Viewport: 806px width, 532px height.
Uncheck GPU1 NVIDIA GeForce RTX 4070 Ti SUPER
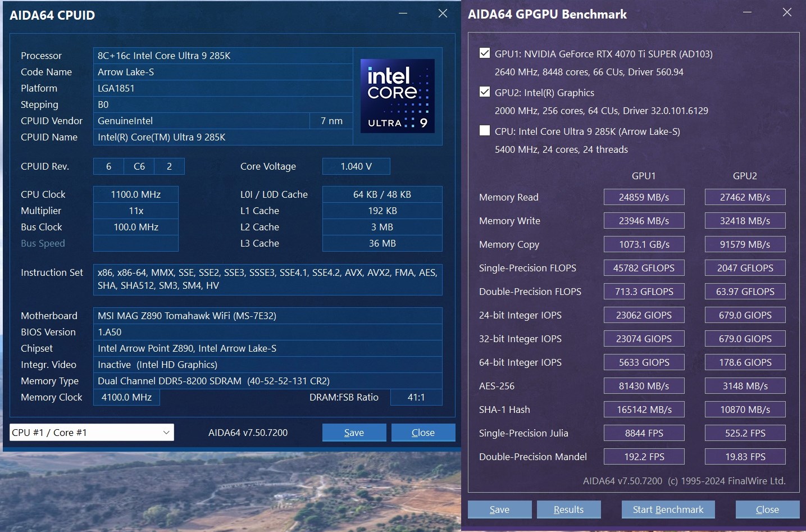tap(485, 53)
